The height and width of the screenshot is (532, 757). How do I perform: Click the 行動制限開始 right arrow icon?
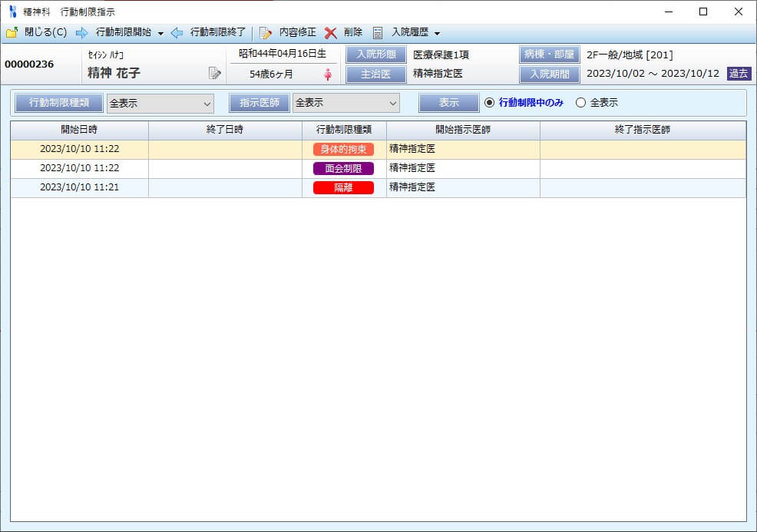82,33
